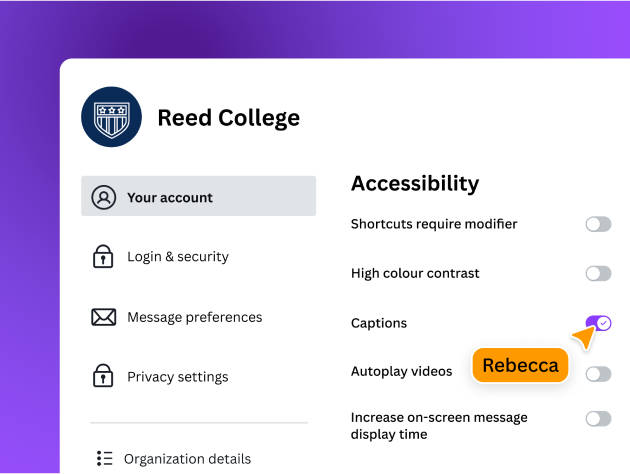Go to Message preferences
The width and height of the screenshot is (630, 474).
tap(194, 317)
